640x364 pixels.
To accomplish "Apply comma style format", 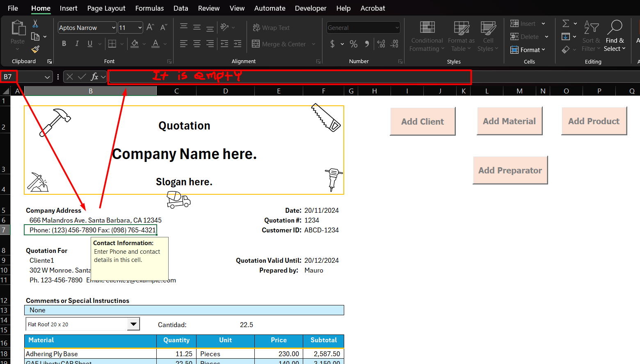I will coord(367,44).
